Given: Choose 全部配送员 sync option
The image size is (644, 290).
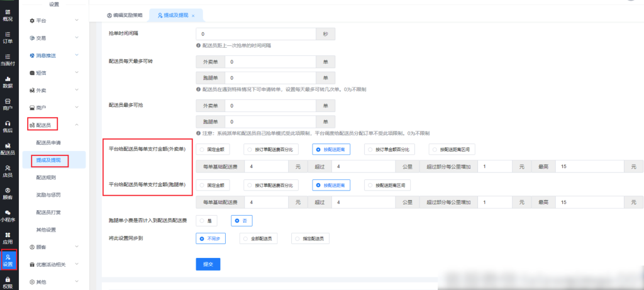Looking at the screenshot, I should [x=262, y=238].
